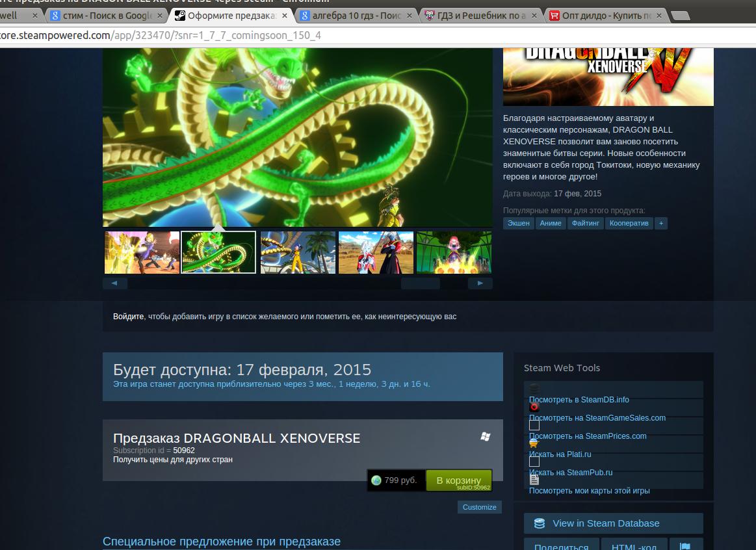This screenshot has width=756, height=550.
Task: Click the 'Steam Web Tools' panel heading
Action: click(562, 368)
